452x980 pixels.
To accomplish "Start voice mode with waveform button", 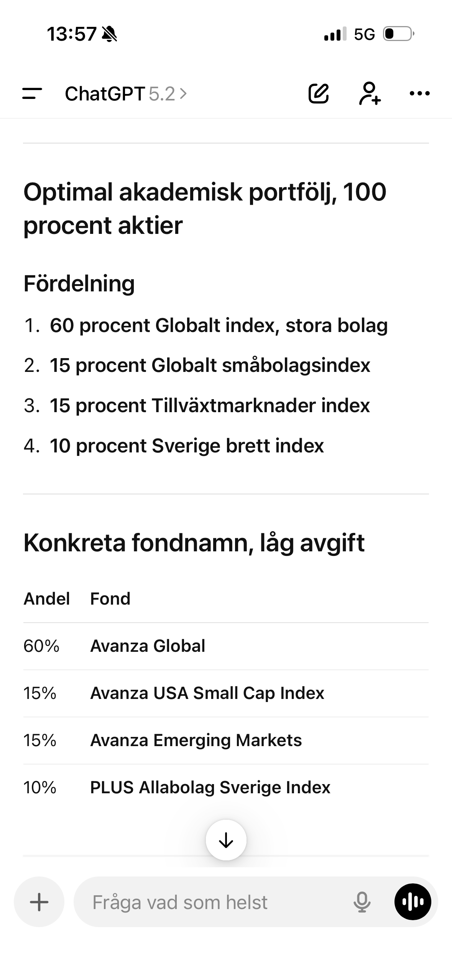I will pyautogui.click(x=413, y=902).
